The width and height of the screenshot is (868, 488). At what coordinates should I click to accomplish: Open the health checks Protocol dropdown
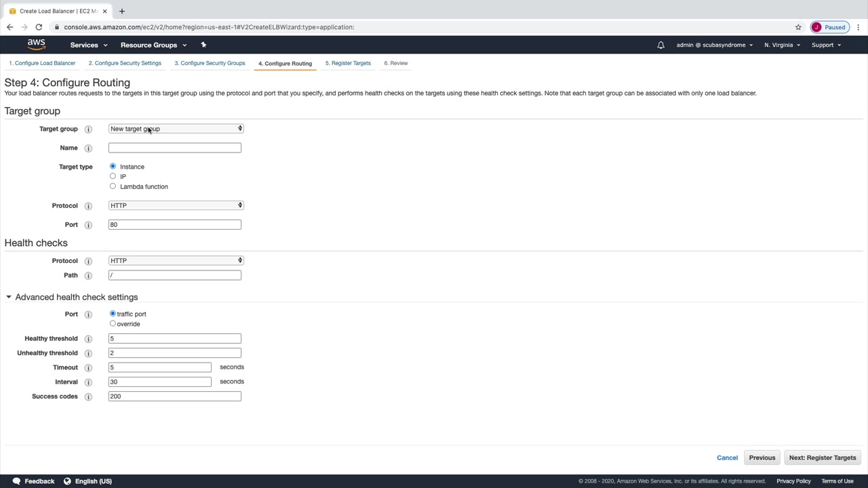pos(176,260)
